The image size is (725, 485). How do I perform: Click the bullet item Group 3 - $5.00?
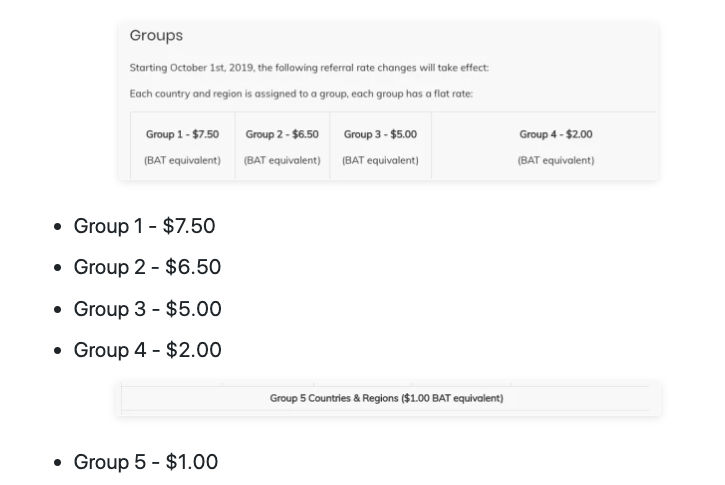tap(147, 309)
